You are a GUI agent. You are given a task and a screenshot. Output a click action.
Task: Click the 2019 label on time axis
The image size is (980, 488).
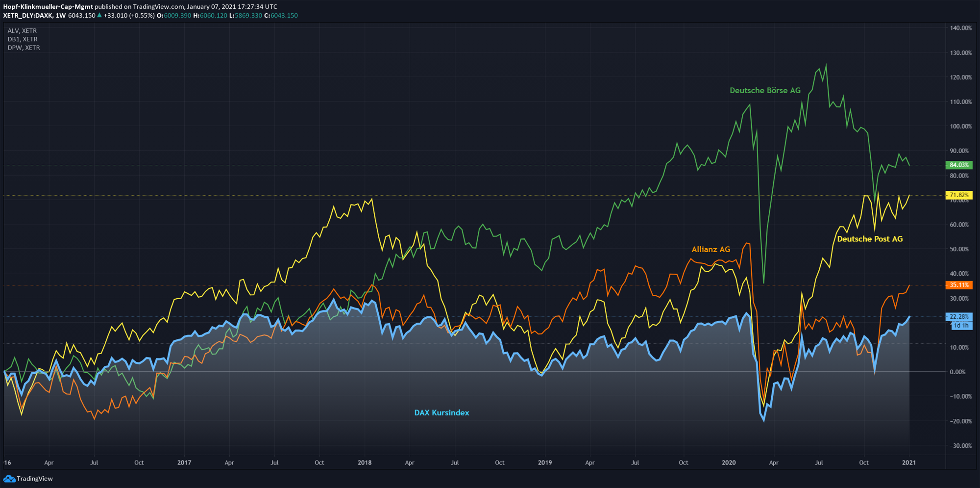coord(545,462)
